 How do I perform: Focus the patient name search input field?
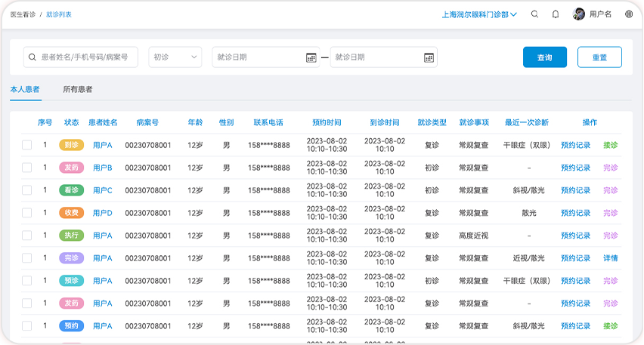click(87, 57)
